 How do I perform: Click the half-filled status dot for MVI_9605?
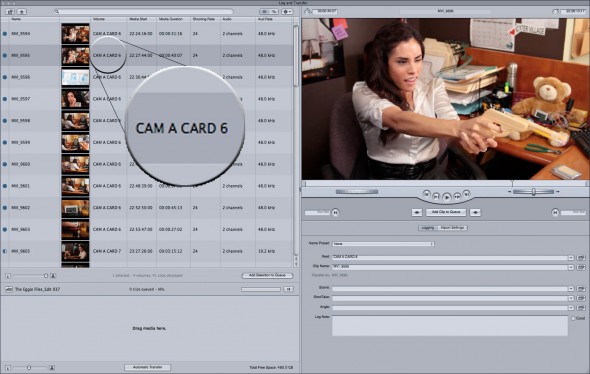5,251
